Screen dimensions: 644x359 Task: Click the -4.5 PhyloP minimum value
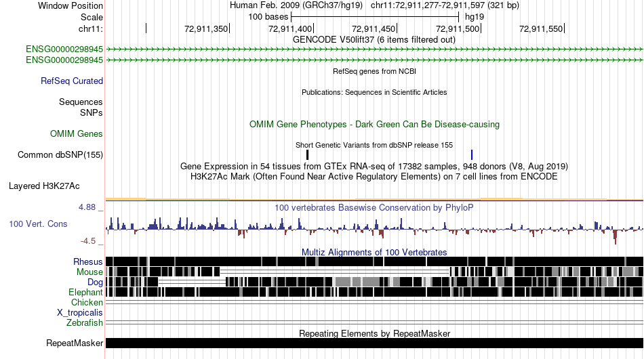coord(87,241)
